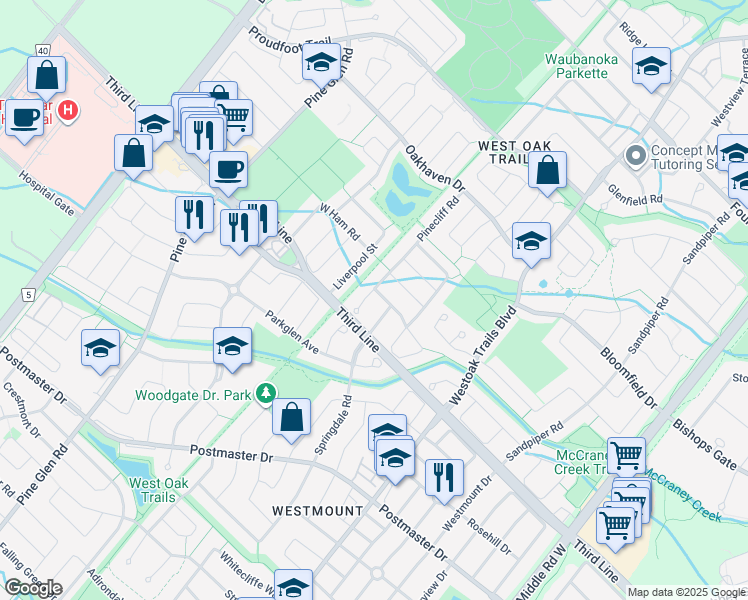Screen dimensions: 748x600
Task: Select the Glenfield Rd street label
Action: click(x=635, y=196)
